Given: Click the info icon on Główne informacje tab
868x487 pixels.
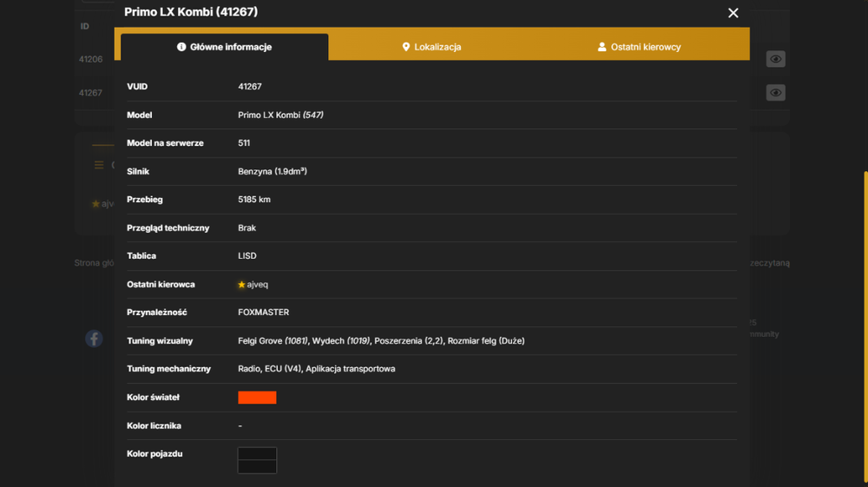Looking at the screenshot, I should (x=181, y=47).
